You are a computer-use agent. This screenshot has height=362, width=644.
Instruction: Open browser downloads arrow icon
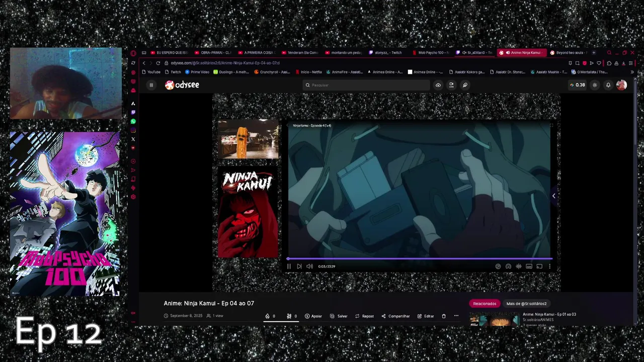[x=623, y=63]
